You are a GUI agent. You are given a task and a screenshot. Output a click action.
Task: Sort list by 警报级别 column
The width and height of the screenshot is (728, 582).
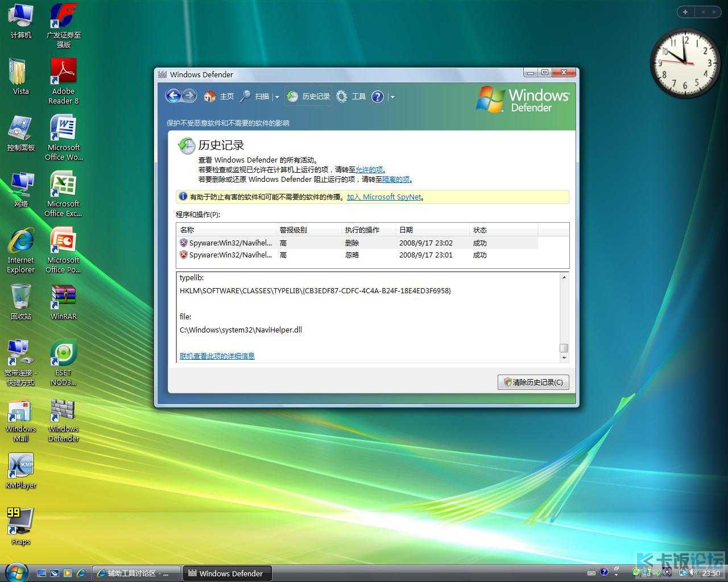click(x=308, y=230)
